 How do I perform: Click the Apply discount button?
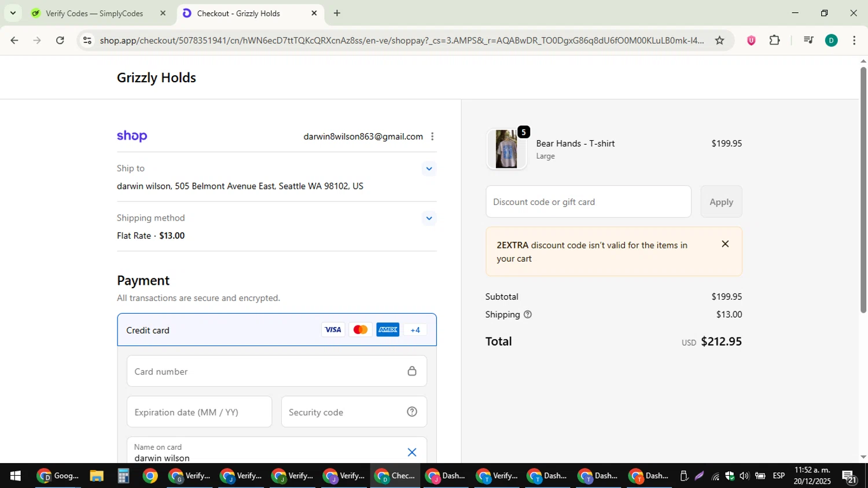tap(721, 202)
